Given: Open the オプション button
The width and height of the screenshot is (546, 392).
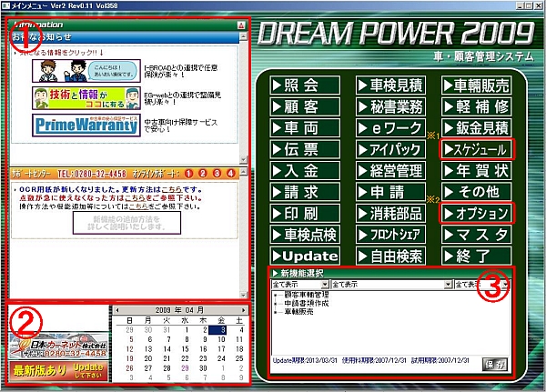Looking at the screenshot, I should [x=477, y=214].
